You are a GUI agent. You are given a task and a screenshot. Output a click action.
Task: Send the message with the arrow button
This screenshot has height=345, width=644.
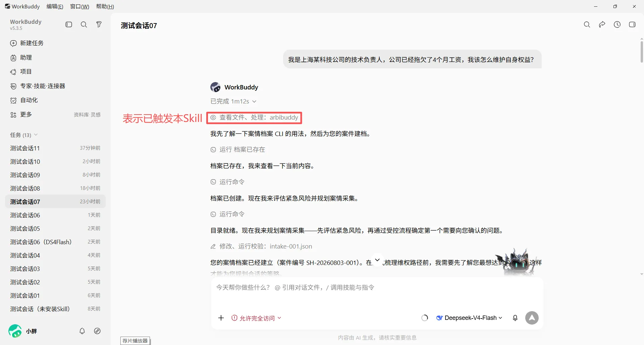(x=532, y=318)
